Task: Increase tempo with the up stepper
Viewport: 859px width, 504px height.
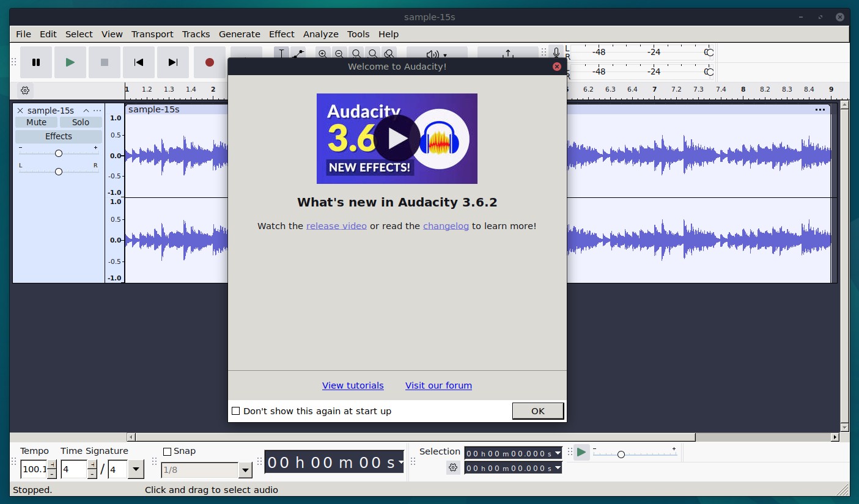Action: [52, 465]
